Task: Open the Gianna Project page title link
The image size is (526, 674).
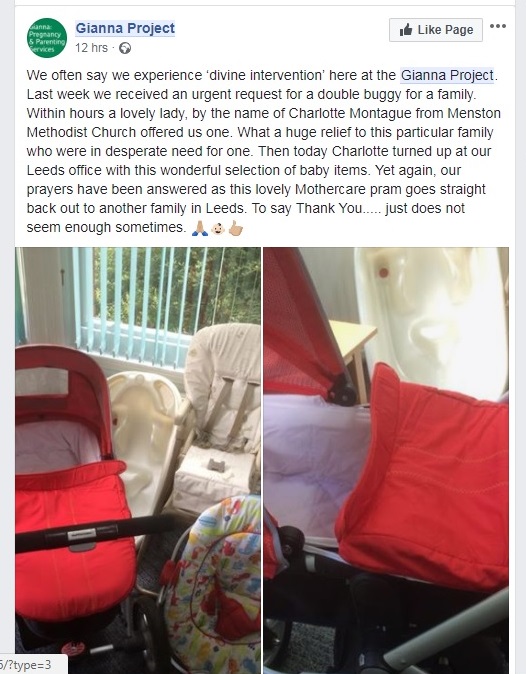Action: [125, 28]
